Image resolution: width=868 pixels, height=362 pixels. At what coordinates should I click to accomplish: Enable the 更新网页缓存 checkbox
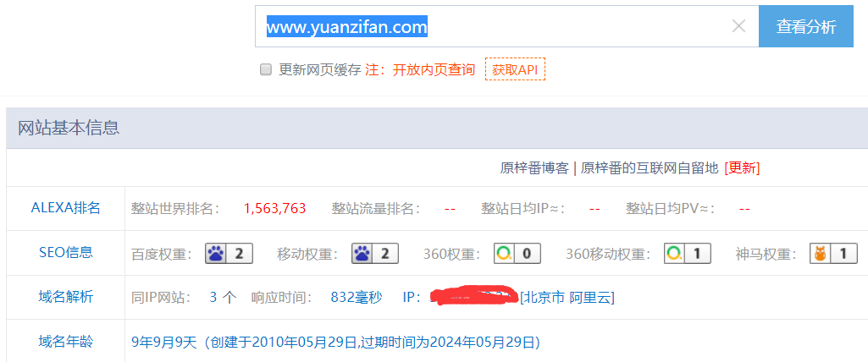tap(266, 69)
